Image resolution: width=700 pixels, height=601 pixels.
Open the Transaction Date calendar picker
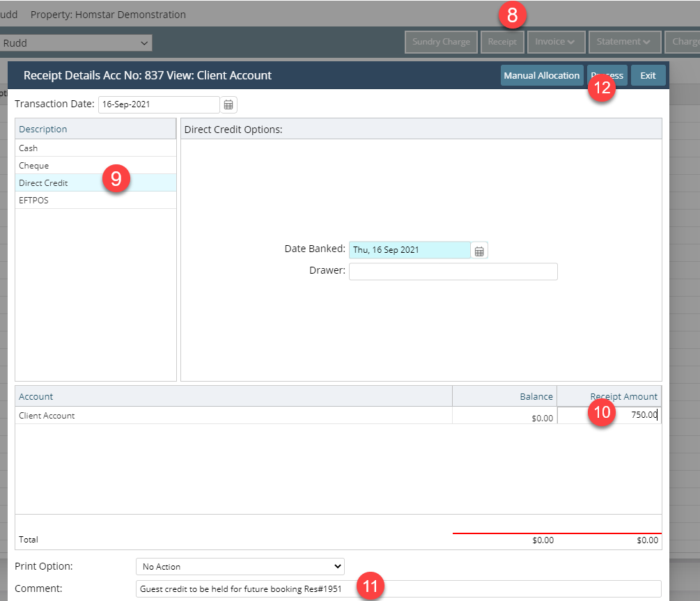point(229,105)
